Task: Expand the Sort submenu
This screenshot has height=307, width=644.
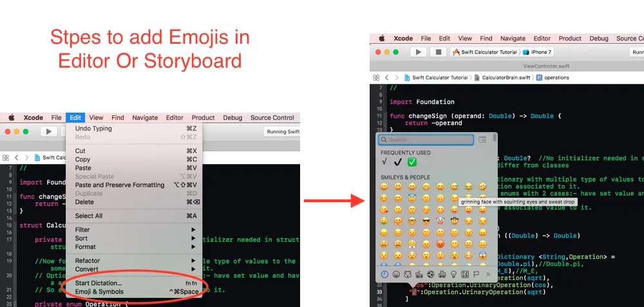Action: pos(134,238)
